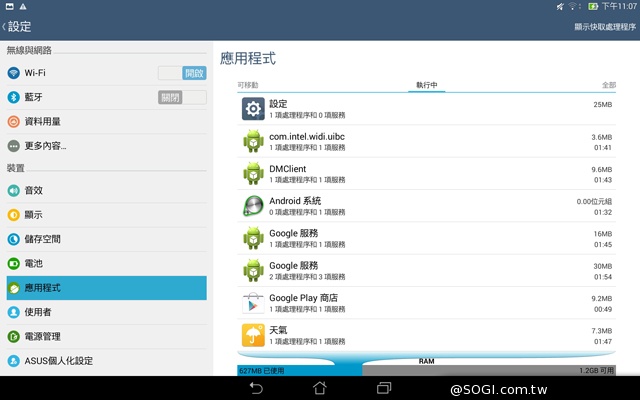Switch to the 執行中 running tab
Screen dimensions: 640x400
427,85
